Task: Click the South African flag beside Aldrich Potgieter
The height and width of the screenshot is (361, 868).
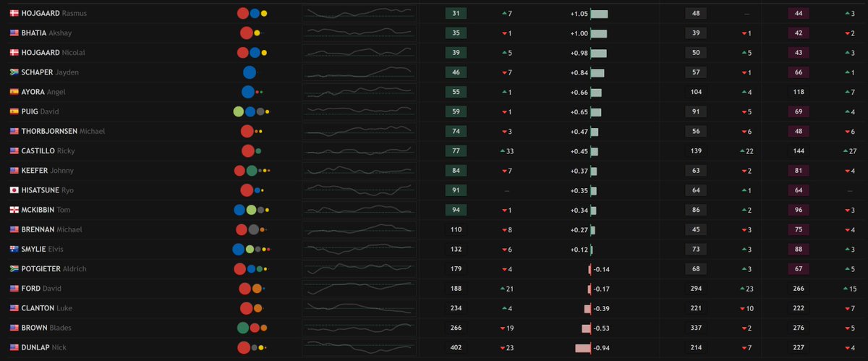Action: [x=14, y=268]
